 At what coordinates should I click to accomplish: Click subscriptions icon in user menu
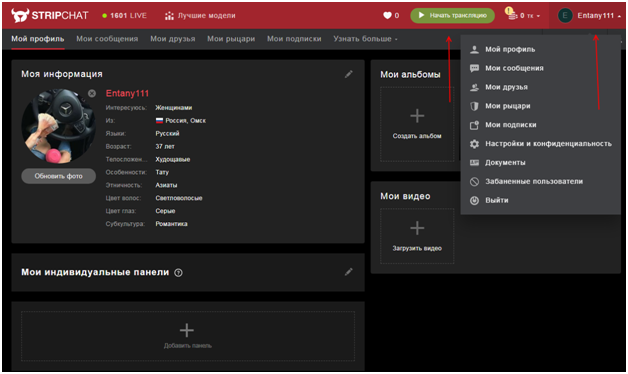[474, 125]
